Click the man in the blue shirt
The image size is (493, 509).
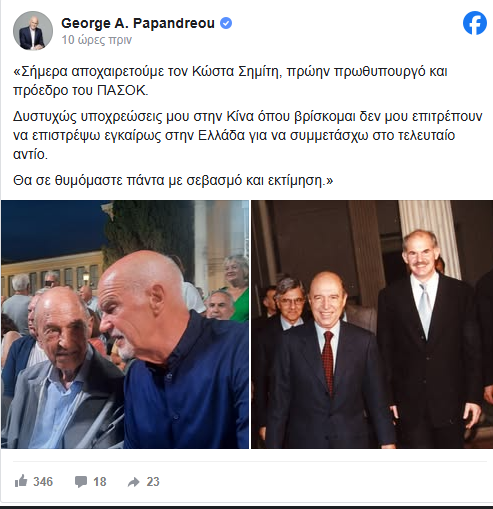(x=173, y=350)
